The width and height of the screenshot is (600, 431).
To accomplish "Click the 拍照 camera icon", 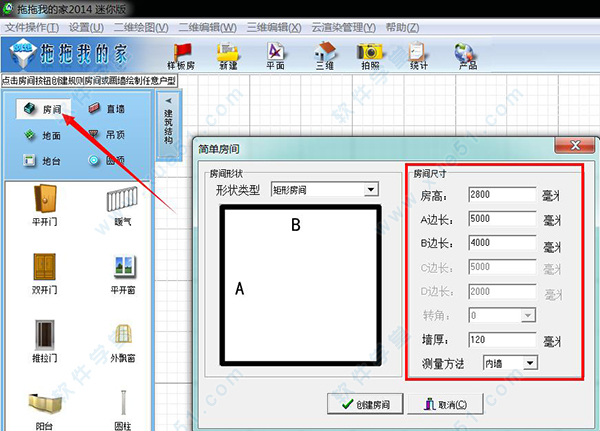I will click(x=370, y=56).
